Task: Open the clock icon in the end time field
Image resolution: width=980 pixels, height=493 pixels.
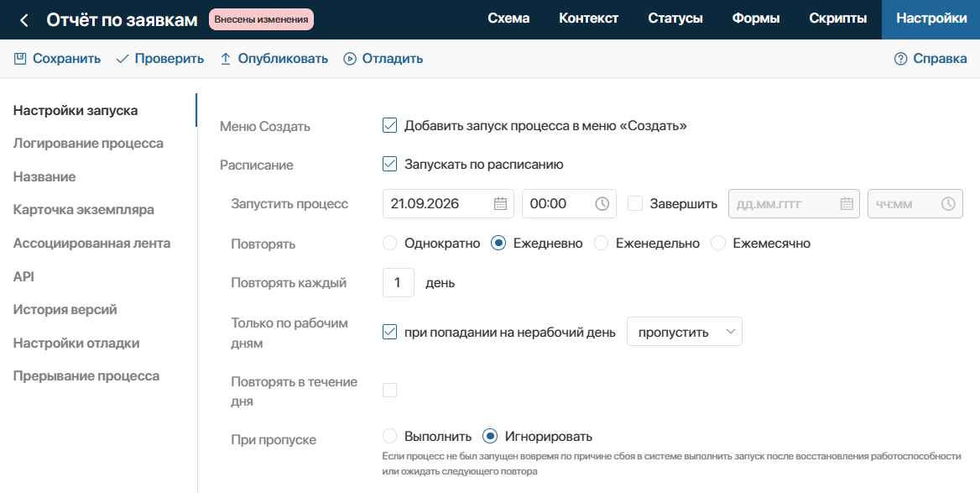Action: pos(948,203)
